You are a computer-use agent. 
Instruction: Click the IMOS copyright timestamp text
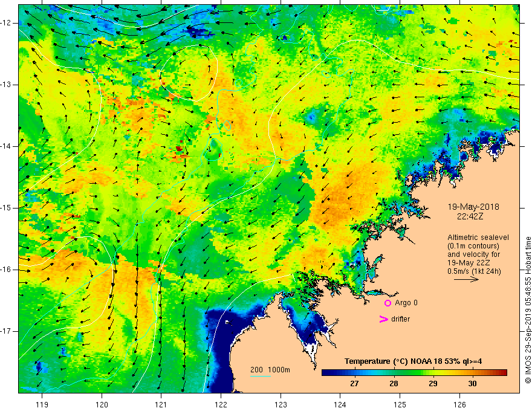pyautogui.click(x=528, y=310)
